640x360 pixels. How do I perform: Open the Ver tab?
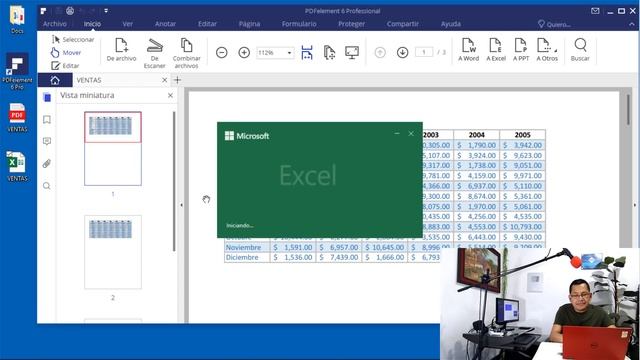click(x=128, y=24)
